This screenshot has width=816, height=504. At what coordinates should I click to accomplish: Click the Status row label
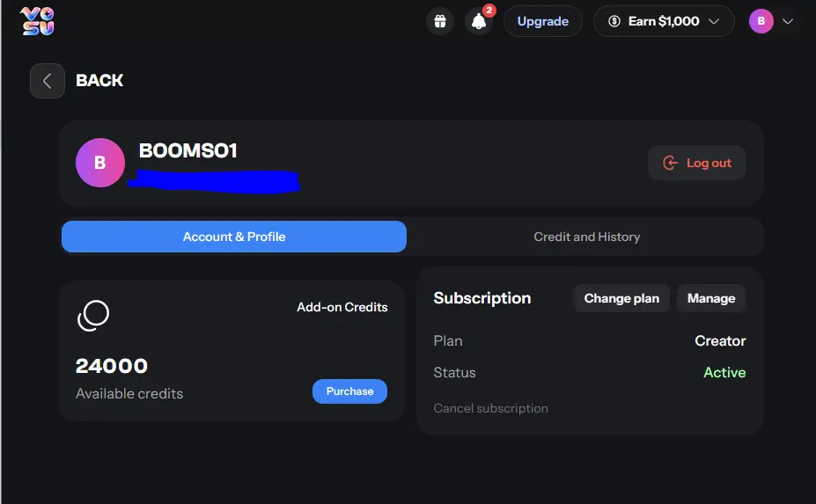454,372
